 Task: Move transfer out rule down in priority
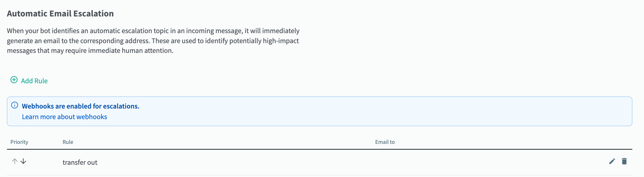23,161
